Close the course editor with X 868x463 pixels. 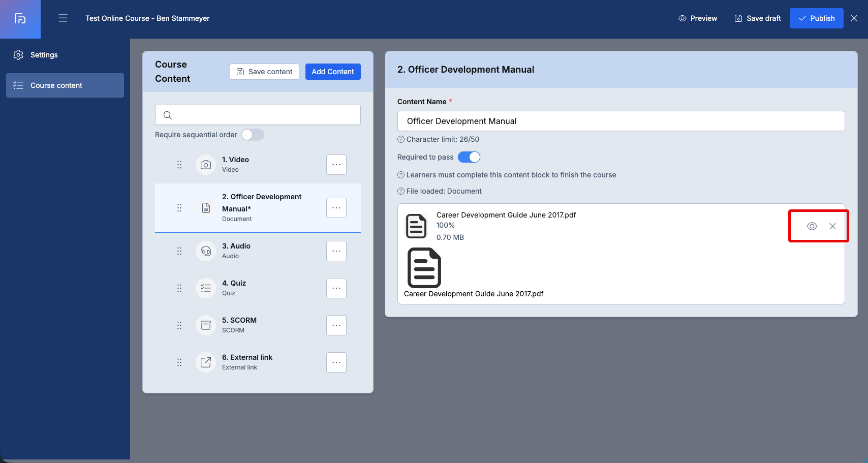(x=854, y=18)
